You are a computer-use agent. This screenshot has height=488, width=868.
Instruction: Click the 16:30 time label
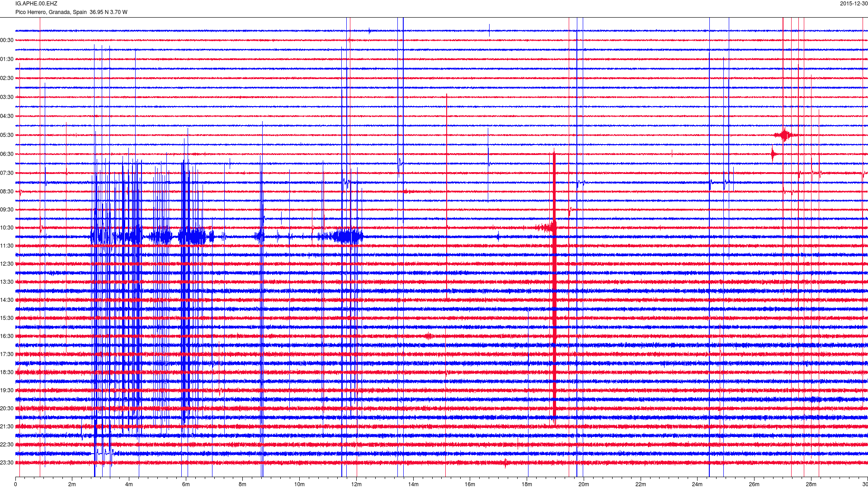pyautogui.click(x=7, y=336)
